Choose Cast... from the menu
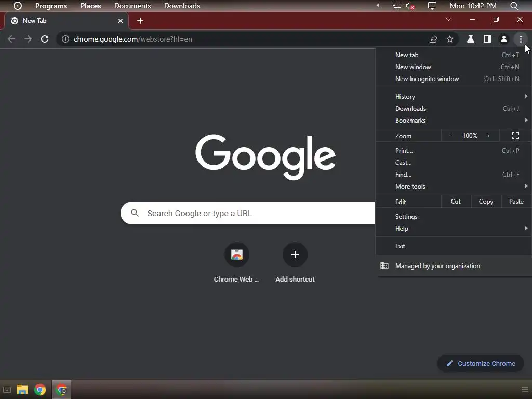 (454, 163)
